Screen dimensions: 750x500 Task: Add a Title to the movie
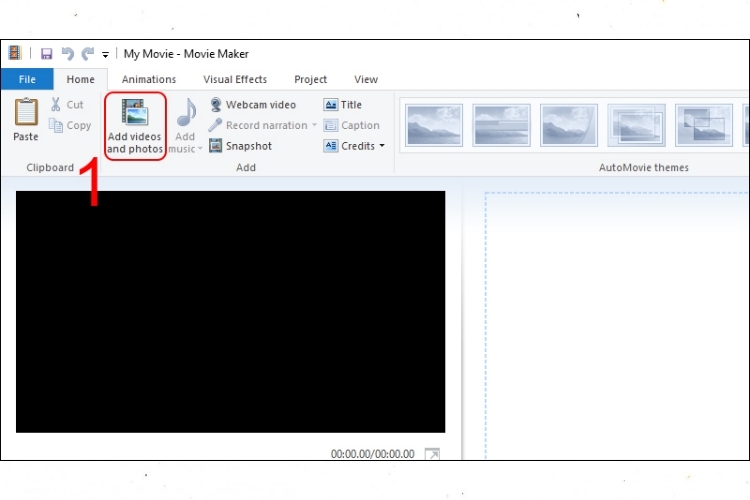342,104
